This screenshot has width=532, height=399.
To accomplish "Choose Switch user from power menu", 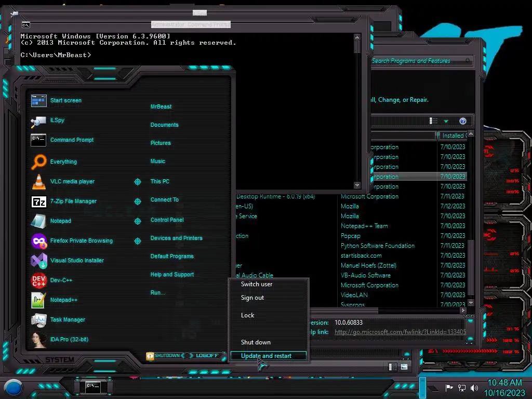I will (x=257, y=284).
